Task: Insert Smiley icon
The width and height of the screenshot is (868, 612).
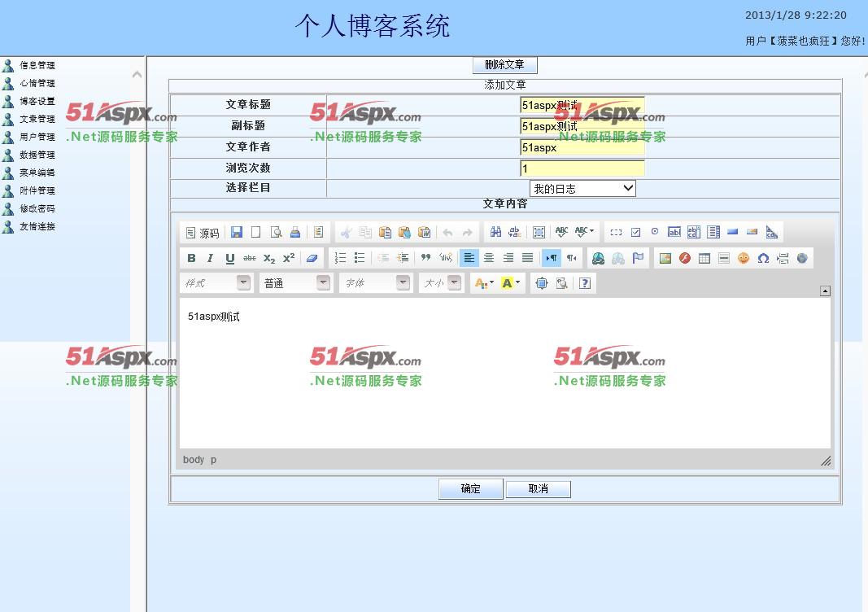Action: click(744, 258)
